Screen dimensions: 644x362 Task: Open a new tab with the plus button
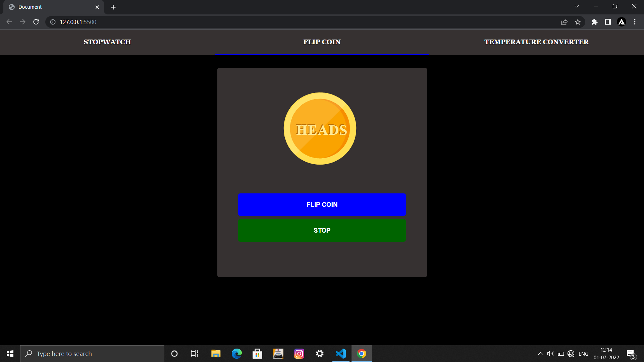(113, 7)
